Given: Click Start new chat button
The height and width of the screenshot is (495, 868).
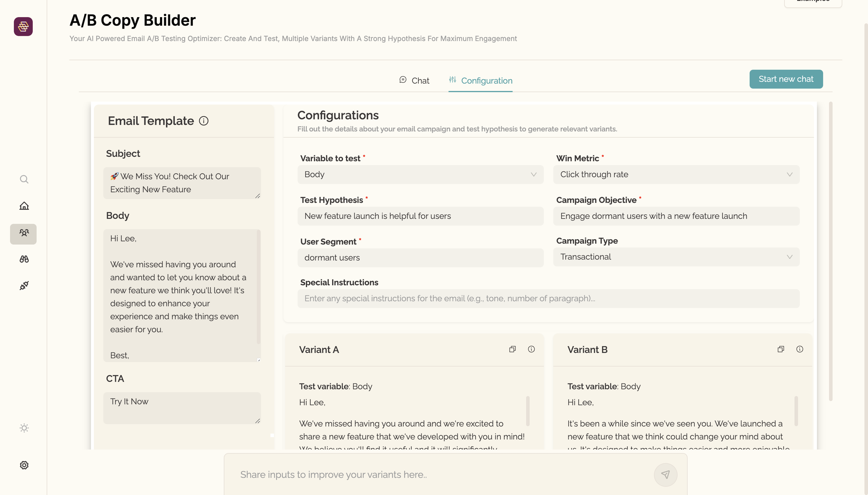Looking at the screenshot, I should tap(786, 79).
